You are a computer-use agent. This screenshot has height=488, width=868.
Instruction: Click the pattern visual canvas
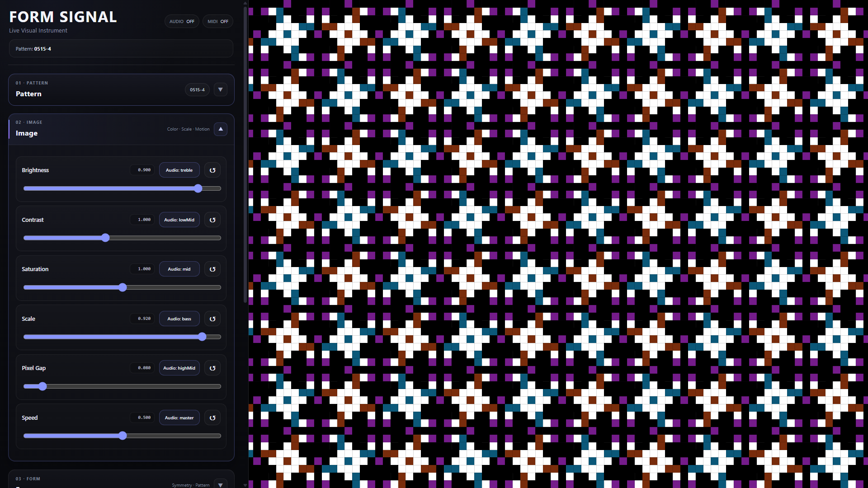point(558,244)
